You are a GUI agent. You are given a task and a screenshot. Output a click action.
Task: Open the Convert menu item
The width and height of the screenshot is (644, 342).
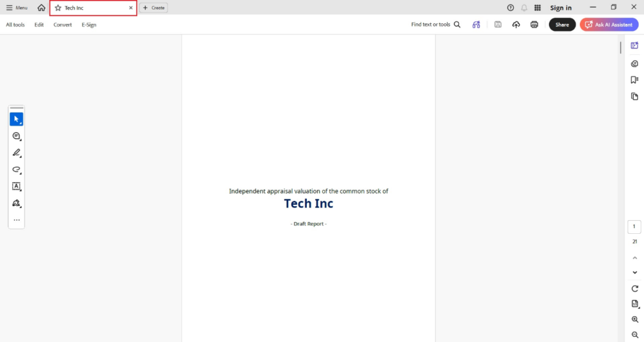tap(62, 25)
